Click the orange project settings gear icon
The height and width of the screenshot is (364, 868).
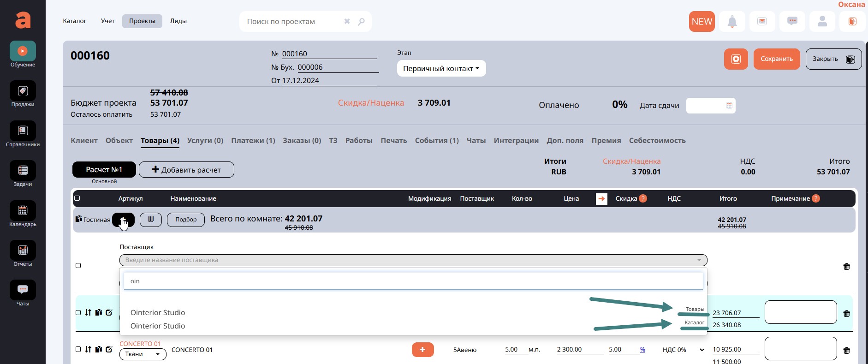click(736, 59)
